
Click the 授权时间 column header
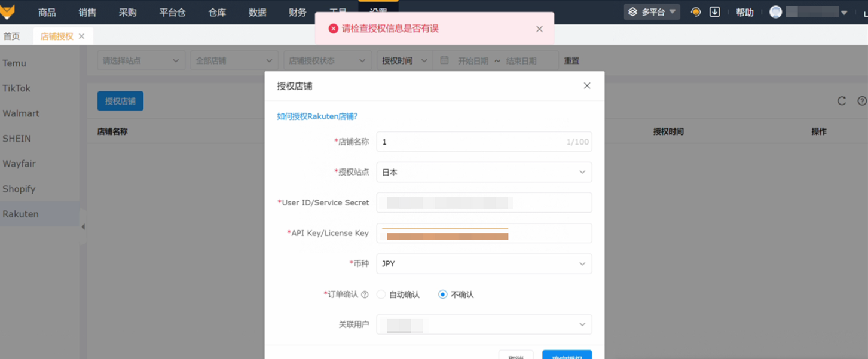pyautogui.click(x=668, y=131)
